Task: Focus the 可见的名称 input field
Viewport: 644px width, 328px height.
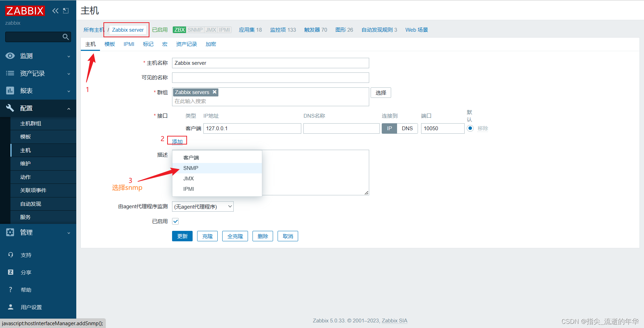Action: (270, 78)
